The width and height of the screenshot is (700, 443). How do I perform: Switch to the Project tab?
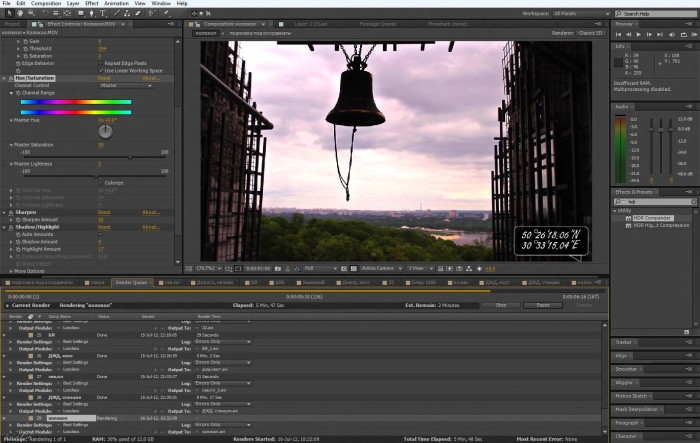point(12,24)
